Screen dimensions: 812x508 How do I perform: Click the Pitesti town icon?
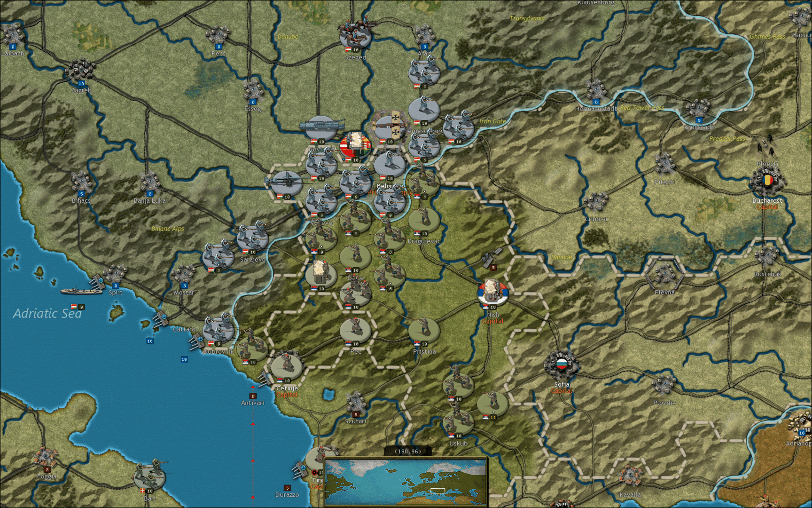(x=664, y=164)
